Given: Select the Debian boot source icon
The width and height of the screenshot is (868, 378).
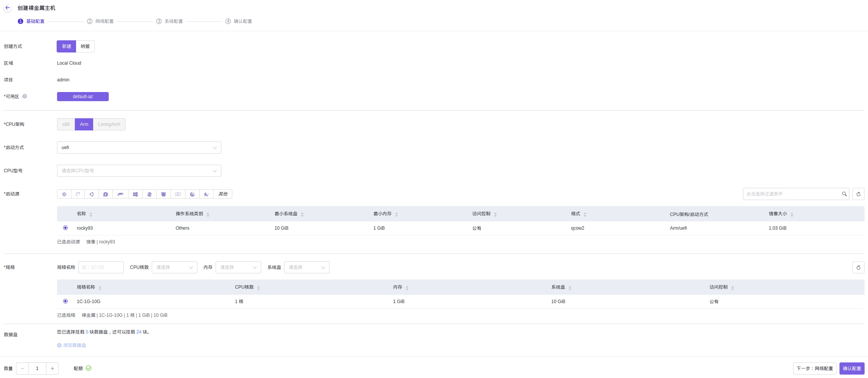Looking at the screenshot, I should (x=78, y=194).
